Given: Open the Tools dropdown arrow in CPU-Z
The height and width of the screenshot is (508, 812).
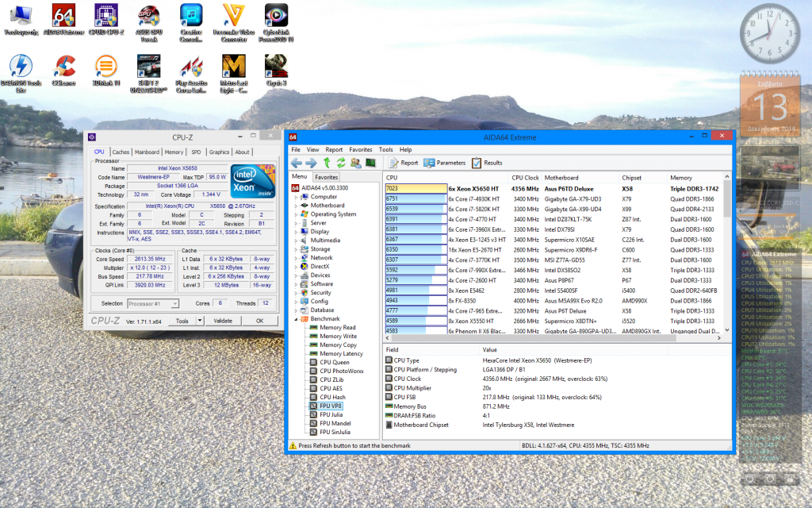Looking at the screenshot, I should (x=200, y=321).
